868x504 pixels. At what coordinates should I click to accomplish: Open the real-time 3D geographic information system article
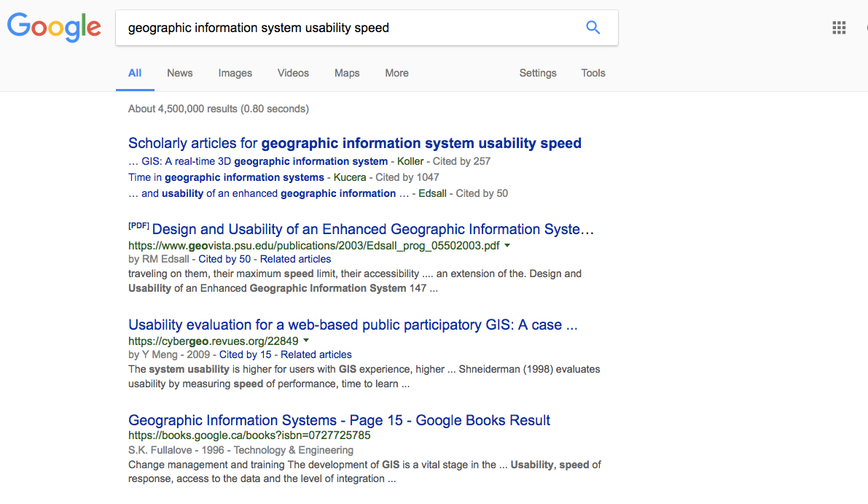(258, 161)
